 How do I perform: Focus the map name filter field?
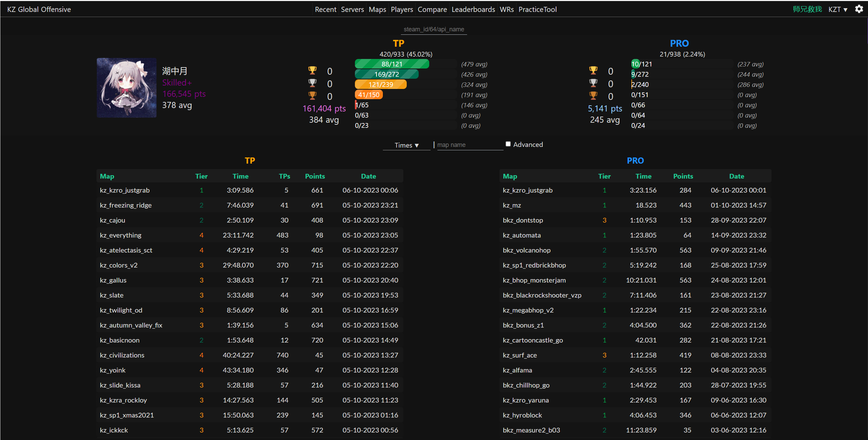(x=470, y=145)
